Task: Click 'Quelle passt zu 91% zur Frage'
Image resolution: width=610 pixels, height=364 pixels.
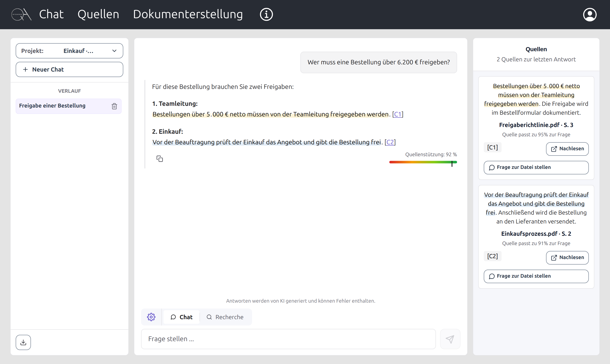Action: coord(536,243)
